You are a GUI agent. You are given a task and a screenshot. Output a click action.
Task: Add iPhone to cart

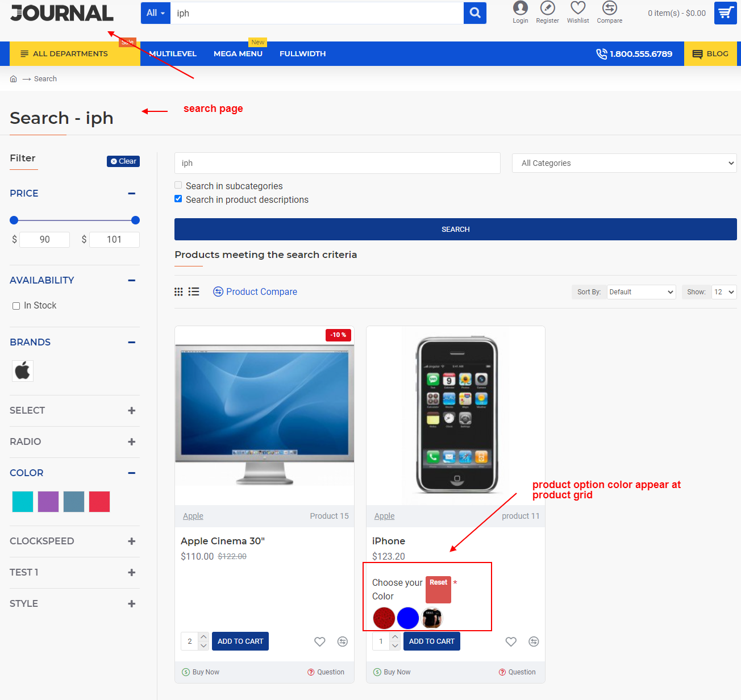(432, 641)
